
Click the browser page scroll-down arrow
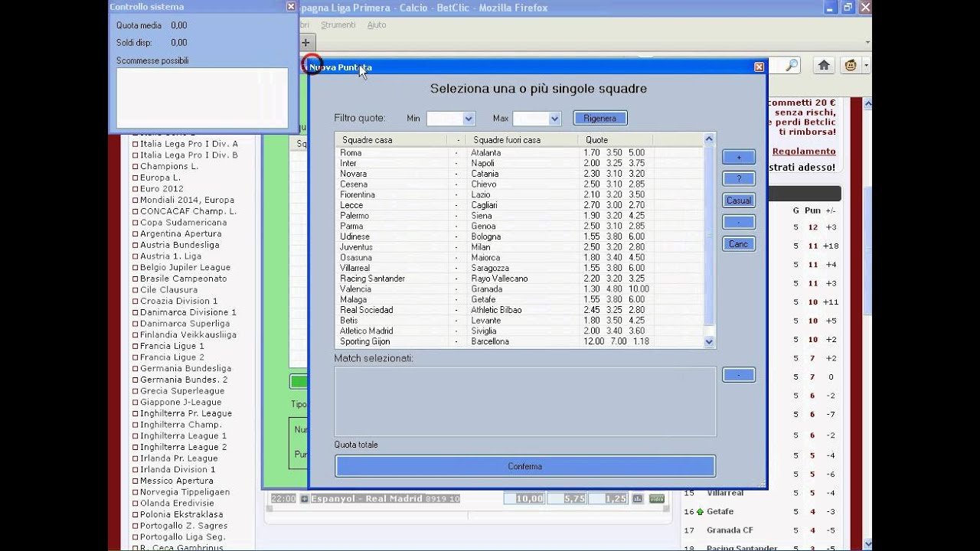pos(867,544)
